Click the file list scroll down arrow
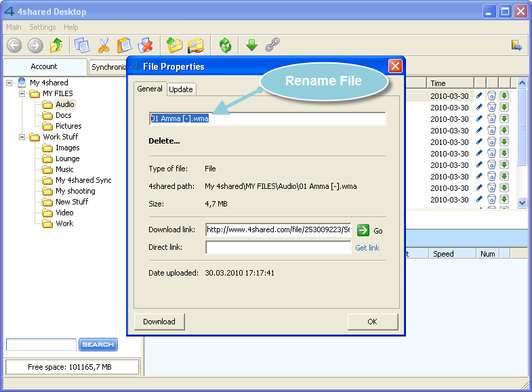 pyautogui.click(x=522, y=203)
